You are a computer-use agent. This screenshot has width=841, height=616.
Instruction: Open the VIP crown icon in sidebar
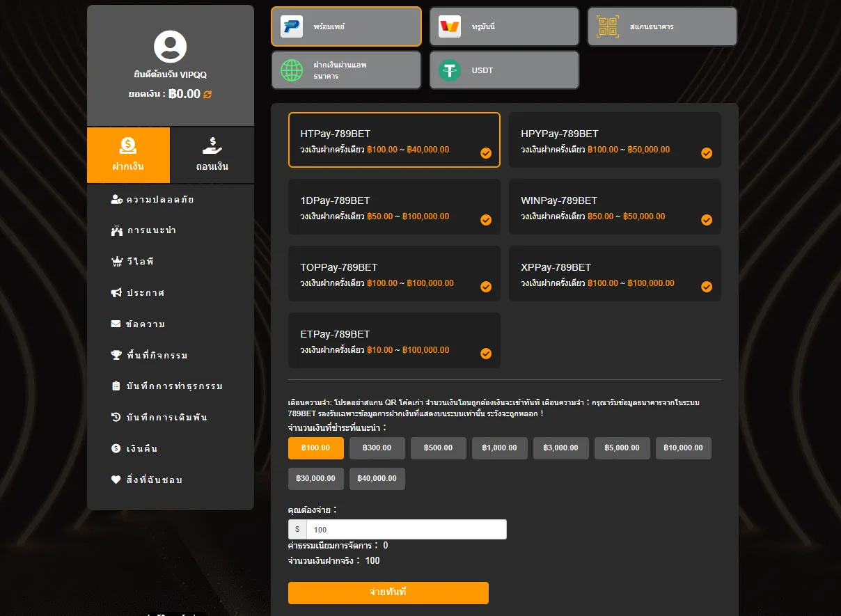(117, 262)
